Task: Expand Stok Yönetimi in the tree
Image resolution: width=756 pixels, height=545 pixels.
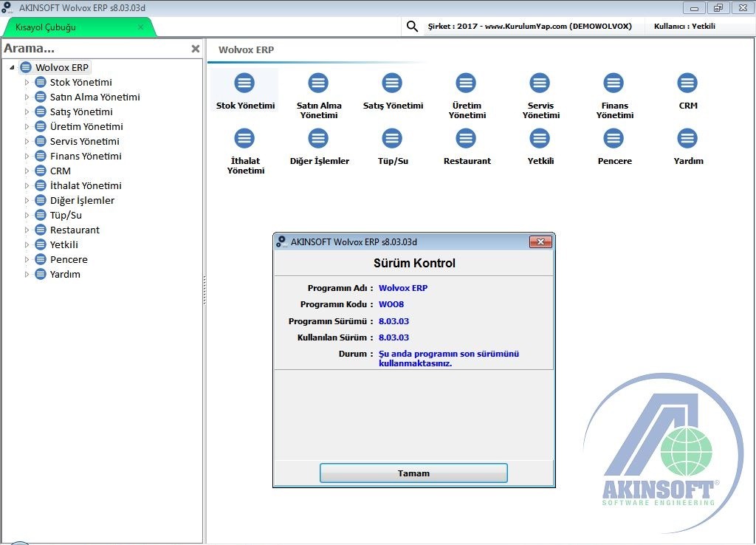Action: [x=27, y=83]
